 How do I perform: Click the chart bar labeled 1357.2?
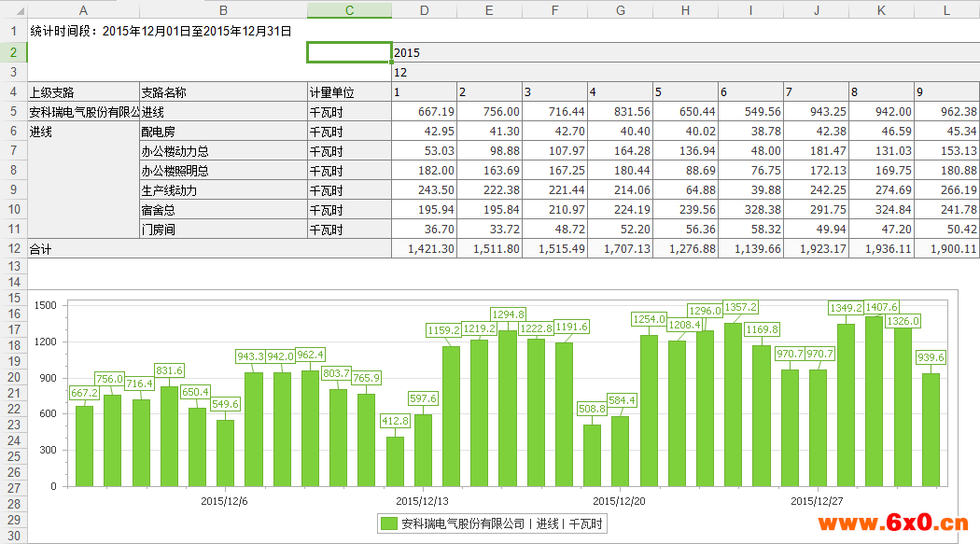[x=733, y=405]
